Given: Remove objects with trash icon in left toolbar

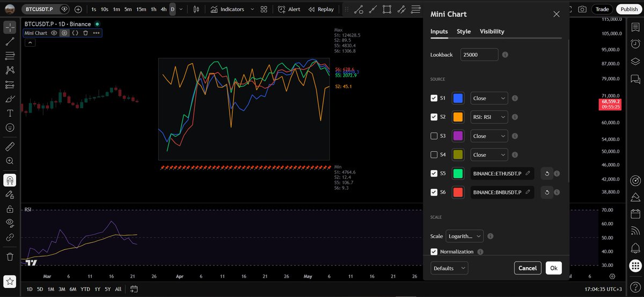Looking at the screenshot, I should [x=10, y=257].
